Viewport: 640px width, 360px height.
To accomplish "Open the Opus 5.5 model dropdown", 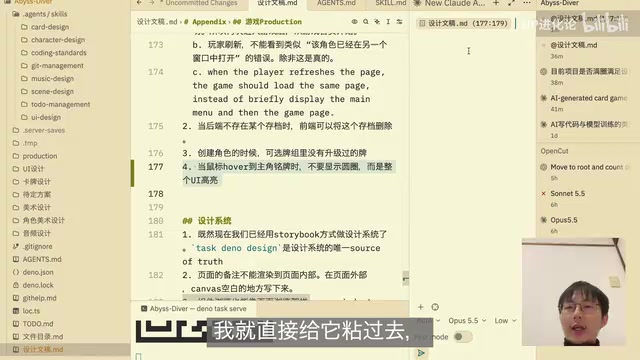I will tap(467, 321).
